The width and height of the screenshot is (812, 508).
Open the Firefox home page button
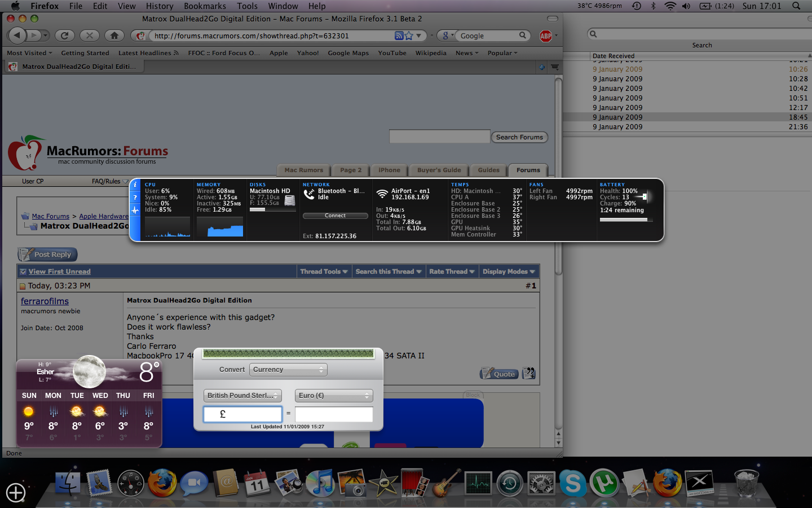point(114,36)
